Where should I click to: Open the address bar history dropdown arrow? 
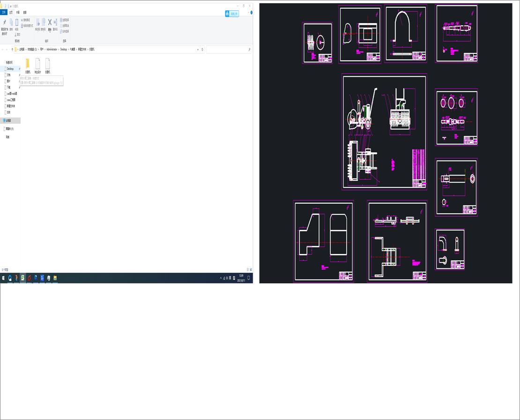click(198, 49)
